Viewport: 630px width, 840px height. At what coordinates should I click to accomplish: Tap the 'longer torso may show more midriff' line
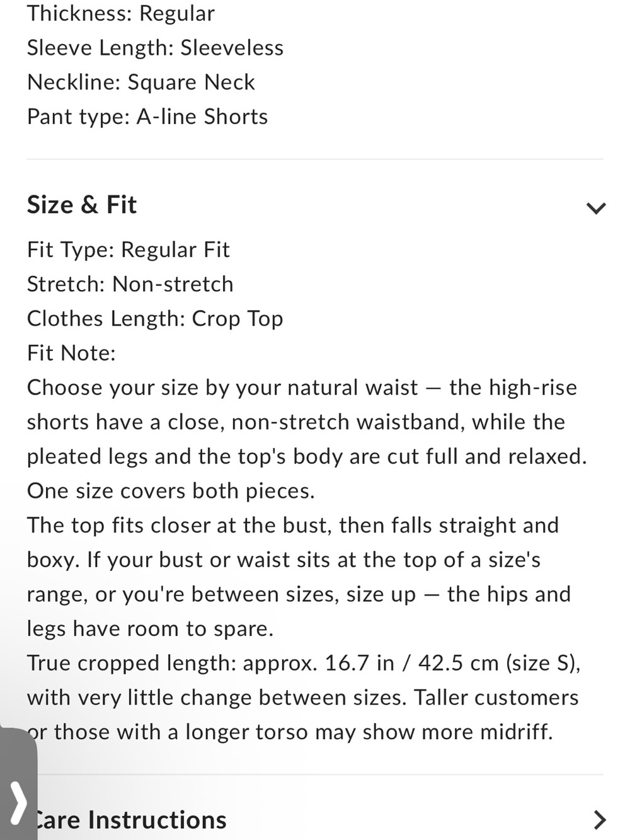point(290,732)
